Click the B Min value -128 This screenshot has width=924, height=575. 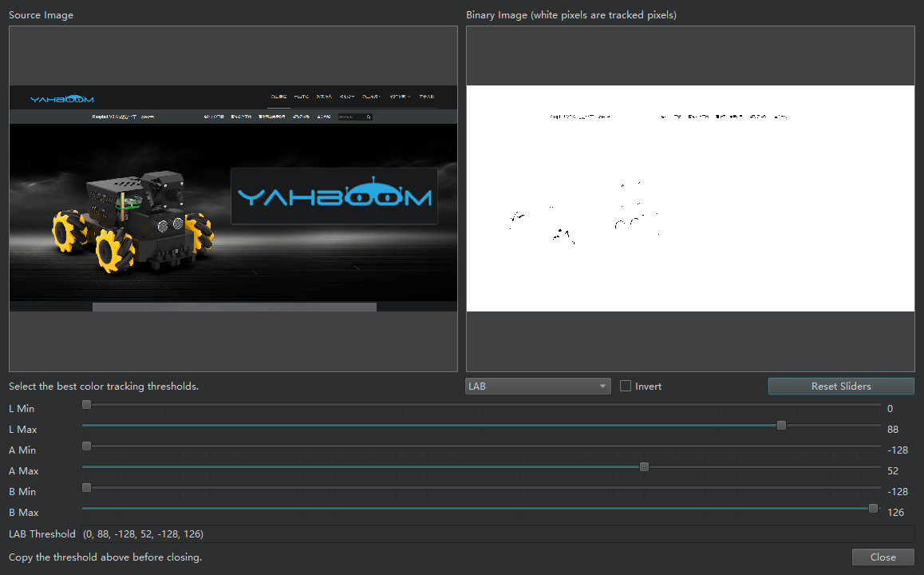pos(898,491)
